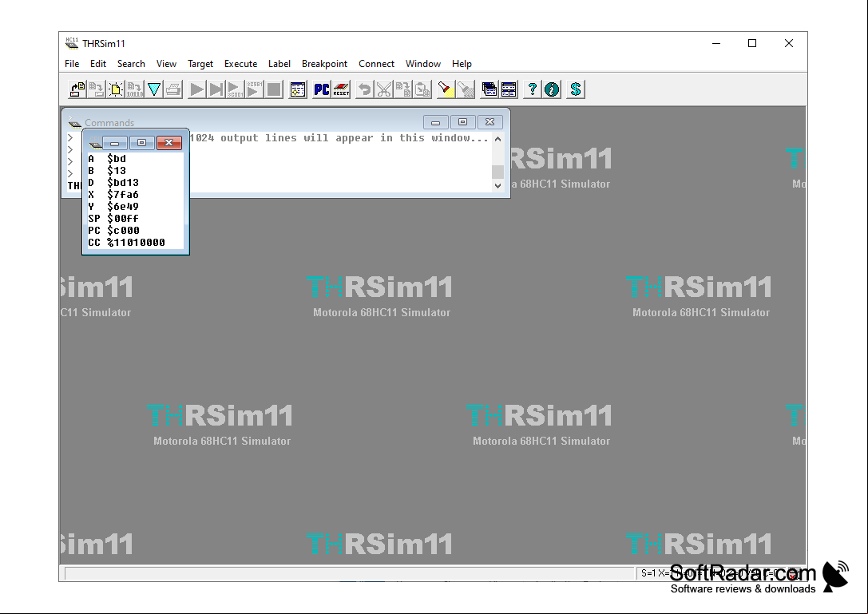Click the Cut scissors toolbar icon
This screenshot has height=614, width=868.
(x=383, y=89)
